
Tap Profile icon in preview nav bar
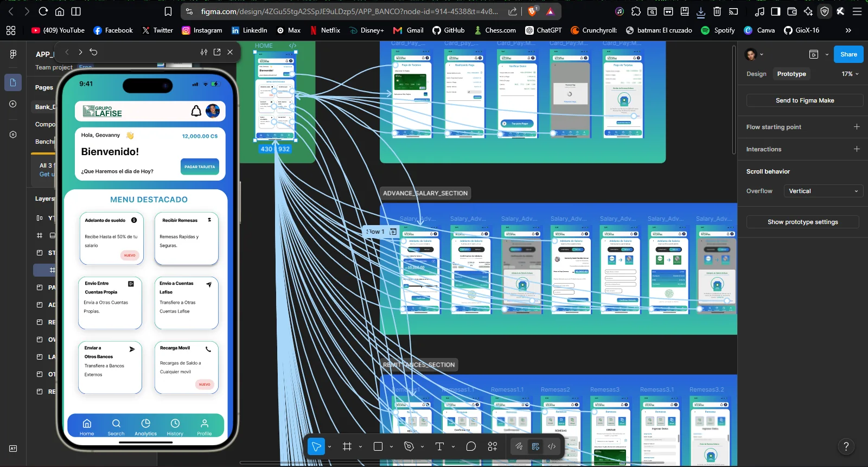[205, 427]
